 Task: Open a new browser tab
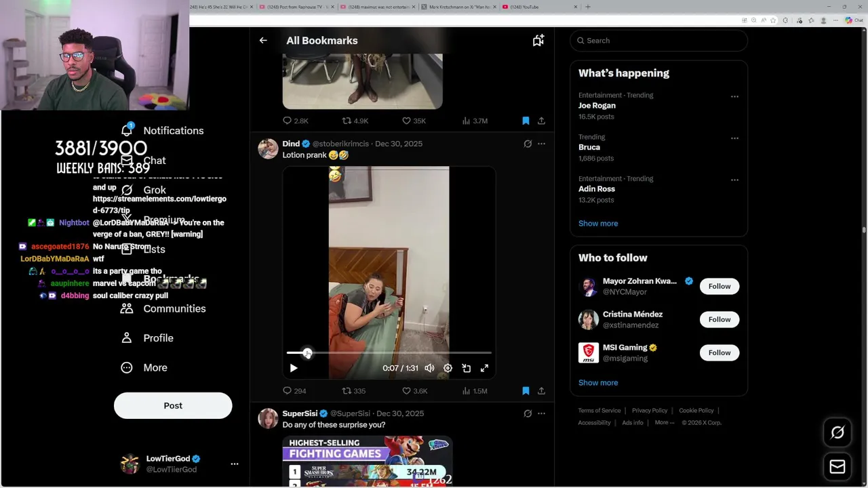click(588, 7)
